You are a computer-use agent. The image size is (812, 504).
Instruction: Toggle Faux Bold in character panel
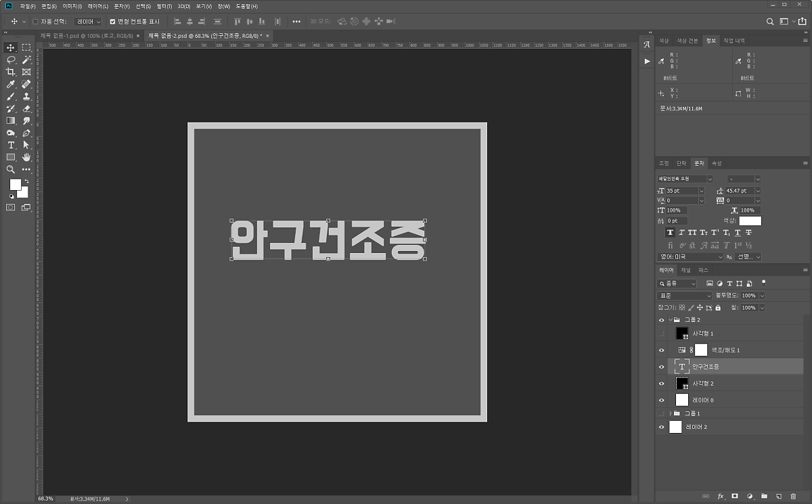(x=670, y=233)
